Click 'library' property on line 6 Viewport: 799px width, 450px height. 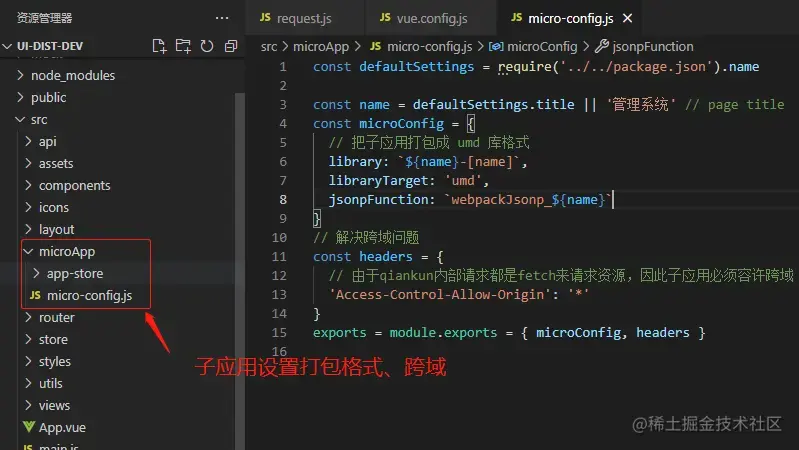[x=355, y=162]
